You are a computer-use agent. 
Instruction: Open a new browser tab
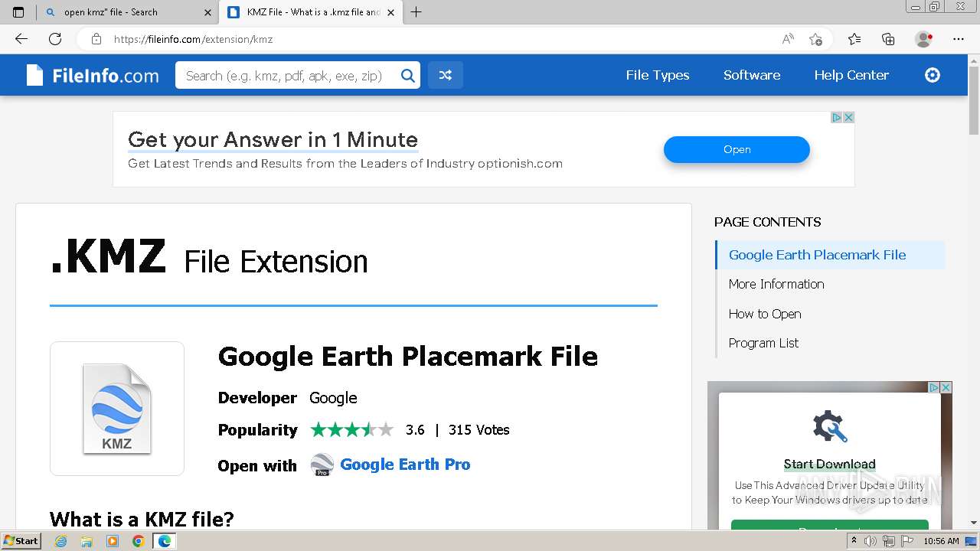click(416, 12)
